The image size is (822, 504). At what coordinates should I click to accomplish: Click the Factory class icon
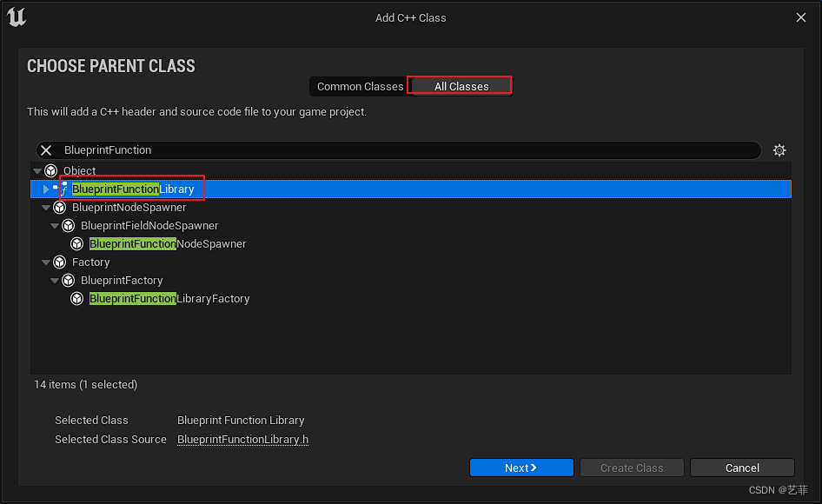(60, 262)
